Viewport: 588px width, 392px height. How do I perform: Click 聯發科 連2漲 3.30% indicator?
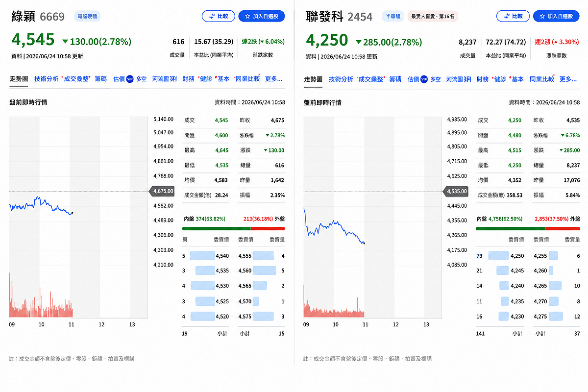(x=557, y=42)
